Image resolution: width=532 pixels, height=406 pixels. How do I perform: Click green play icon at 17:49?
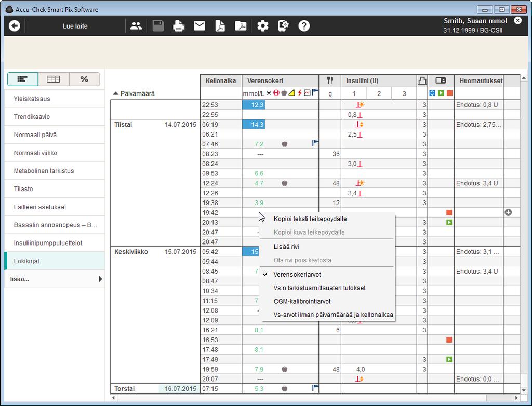coord(449,359)
